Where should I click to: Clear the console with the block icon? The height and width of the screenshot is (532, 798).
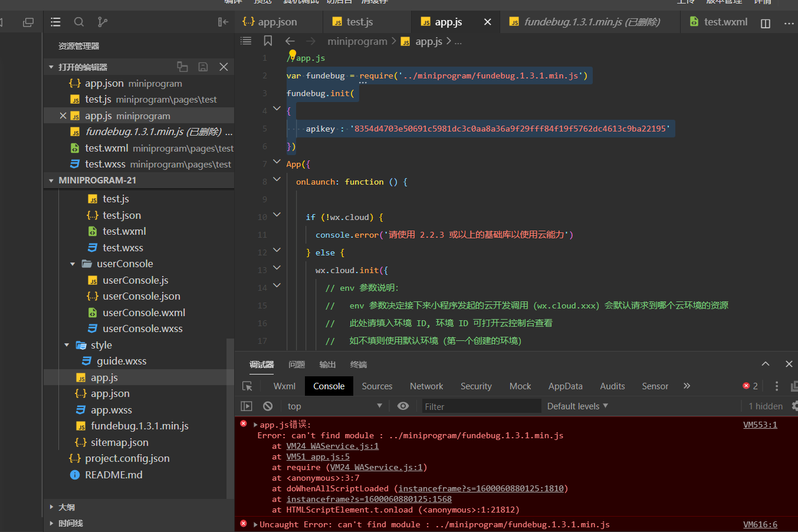(268, 406)
